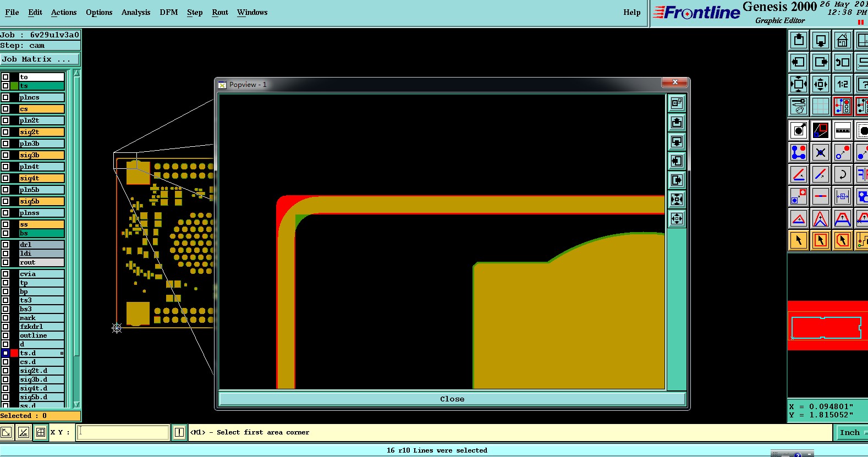This screenshot has width=868, height=457.
Task: Select the sig5b layer name
Action: coord(42,201)
